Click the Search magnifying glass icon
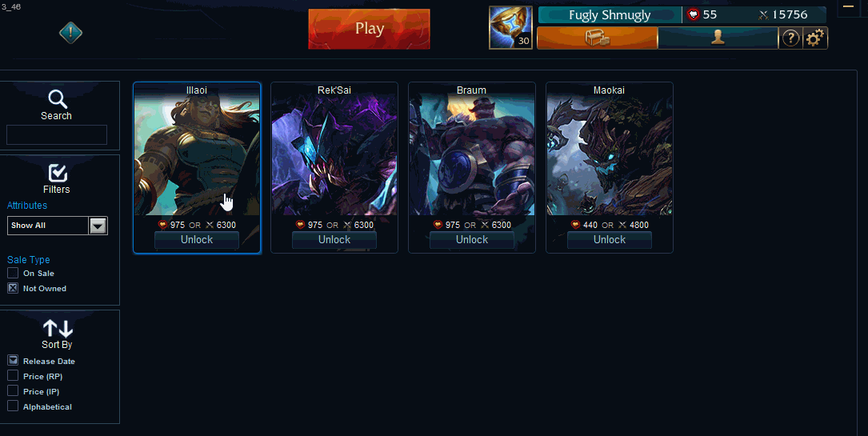 (57, 99)
